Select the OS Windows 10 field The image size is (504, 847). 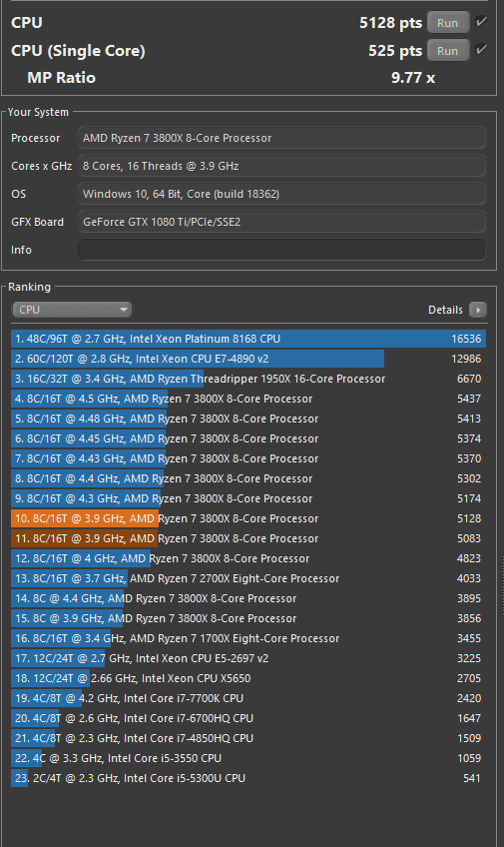[x=281, y=194]
